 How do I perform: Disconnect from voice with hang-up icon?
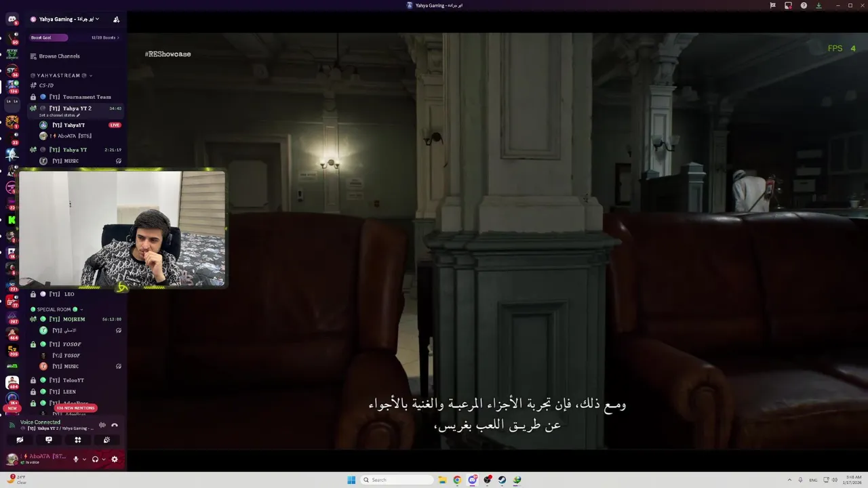pyautogui.click(x=115, y=425)
